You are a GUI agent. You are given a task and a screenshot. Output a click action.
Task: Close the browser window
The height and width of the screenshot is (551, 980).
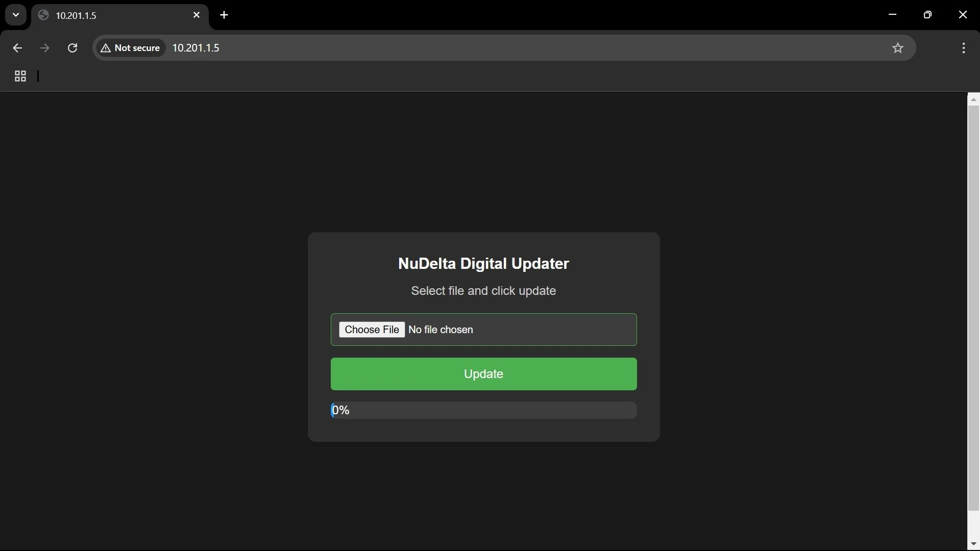point(963,15)
